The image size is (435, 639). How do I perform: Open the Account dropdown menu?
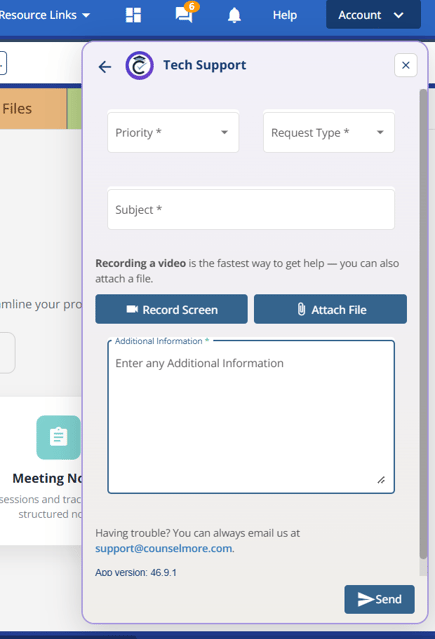pyautogui.click(x=373, y=15)
